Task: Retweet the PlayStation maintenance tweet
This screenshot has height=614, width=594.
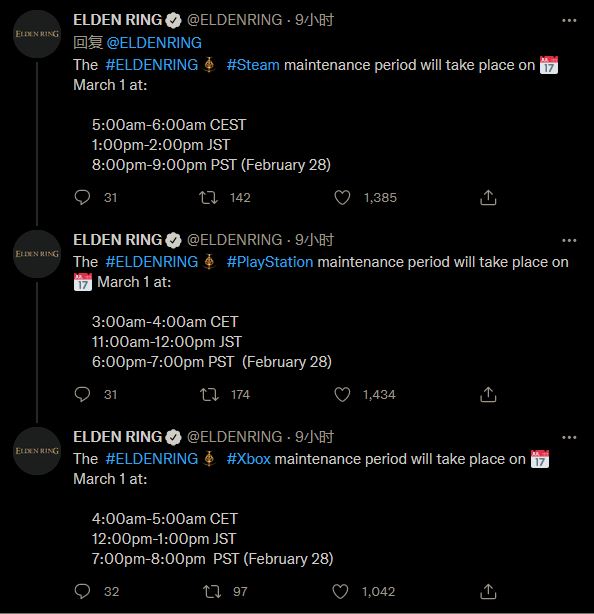Action: (x=209, y=395)
